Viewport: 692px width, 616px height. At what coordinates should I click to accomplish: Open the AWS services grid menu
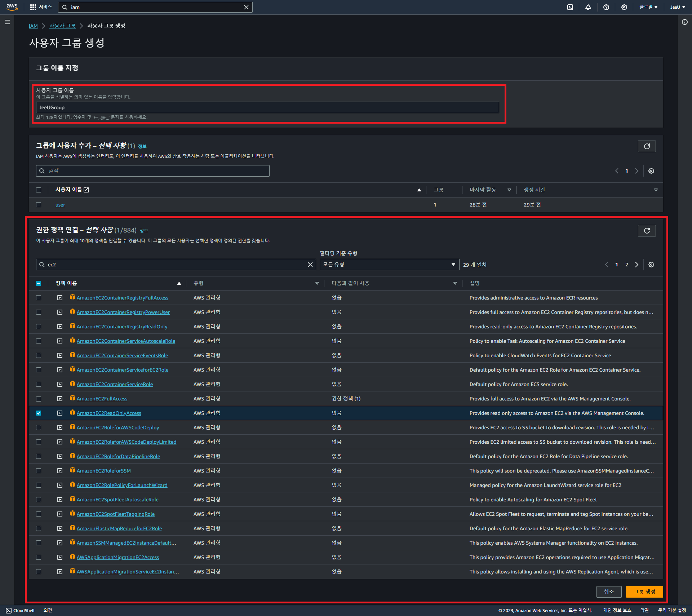33,7
